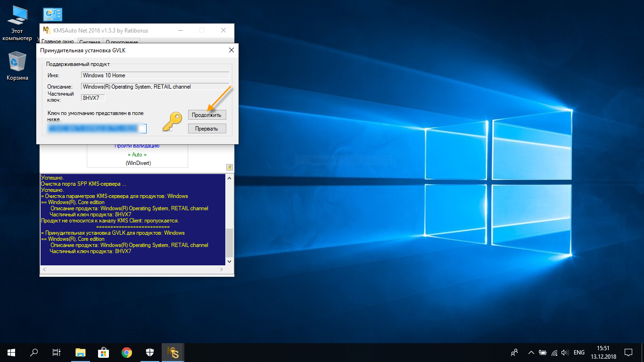Click the Прервать button
Screen dimensions: 644x362
pos(207,128)
